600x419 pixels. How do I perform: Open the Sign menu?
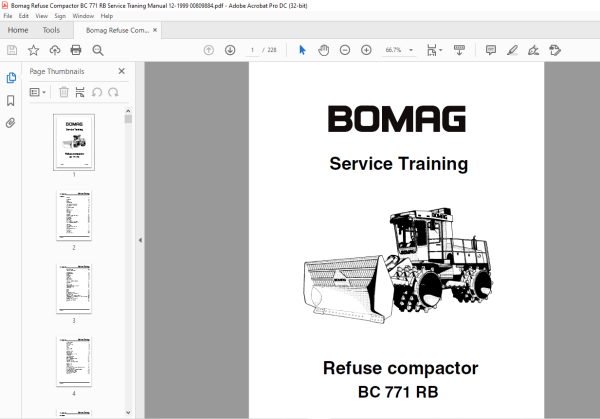click(60, 16)
